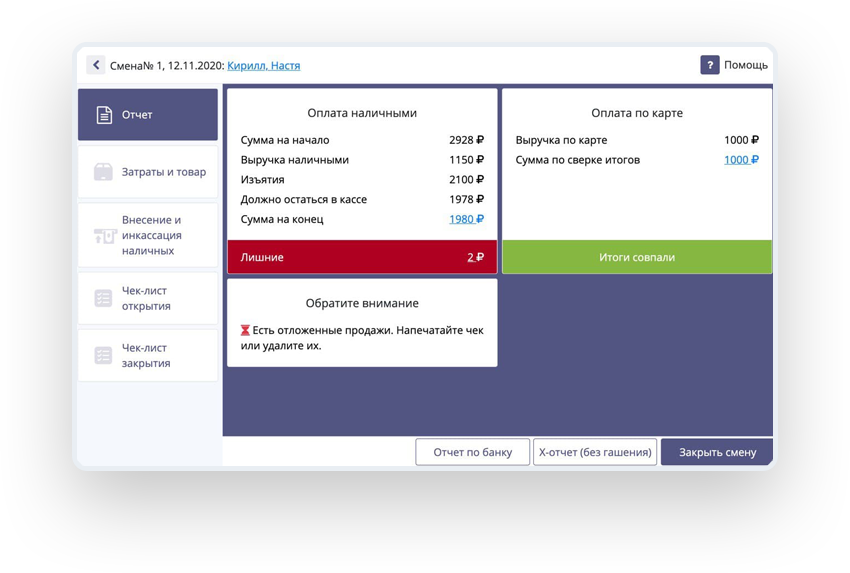
Task: Open the Кирилл, Настя employees link
Action: click(263, 66)
